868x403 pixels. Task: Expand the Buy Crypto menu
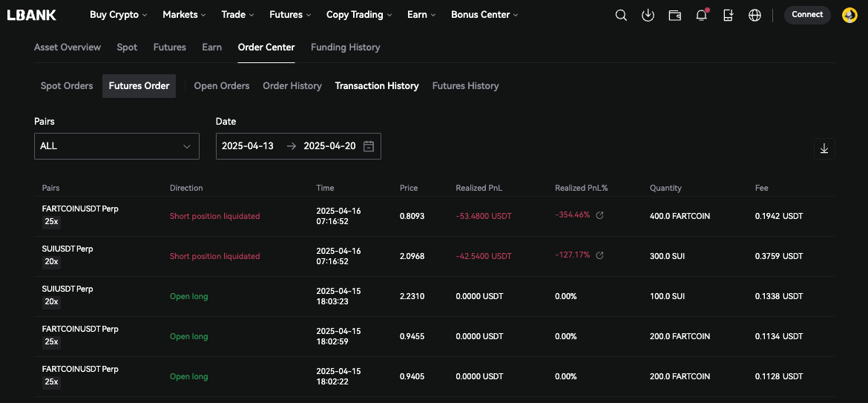[118, 15]
